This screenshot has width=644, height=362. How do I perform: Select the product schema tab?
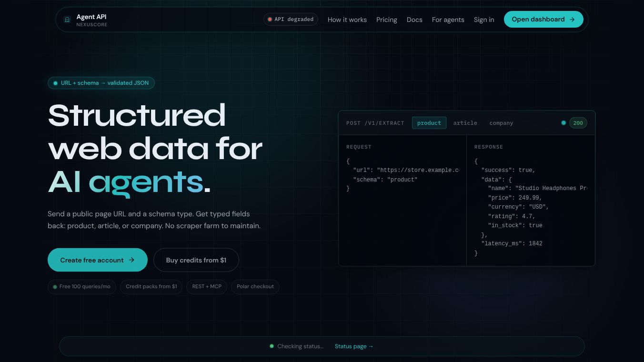429,123
